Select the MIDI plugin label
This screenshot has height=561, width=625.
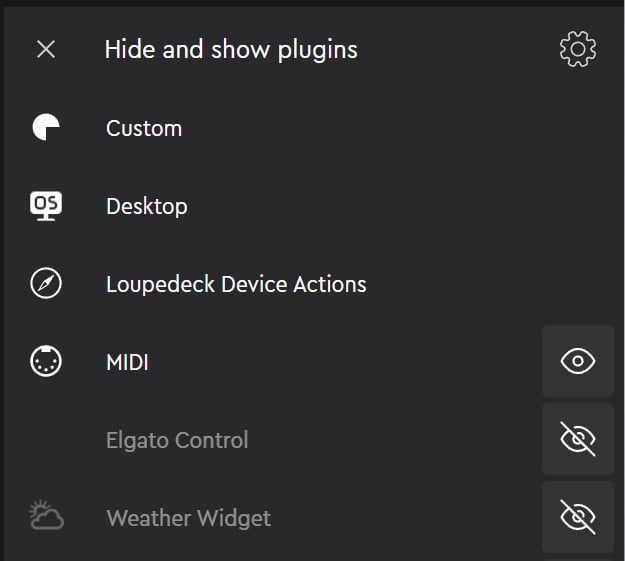[x=127, y=362]
